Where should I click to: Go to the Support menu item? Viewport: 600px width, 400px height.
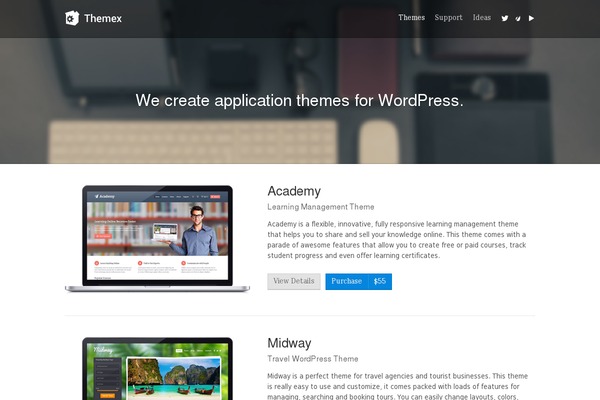tap(448, 18)
